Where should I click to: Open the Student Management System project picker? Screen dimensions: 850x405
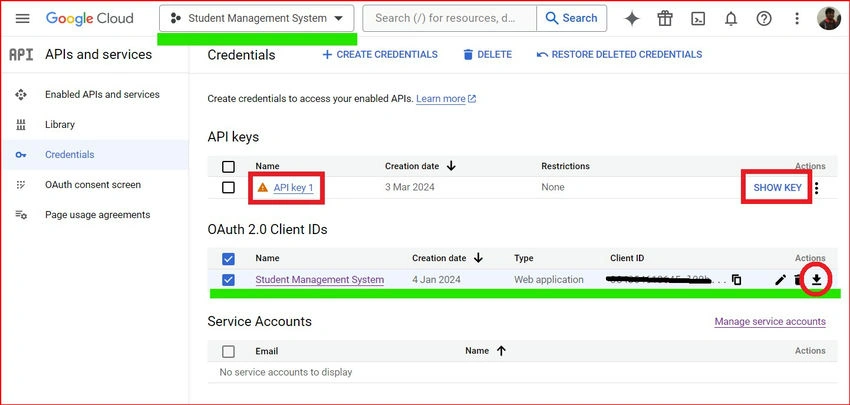(x=256, y=18)
